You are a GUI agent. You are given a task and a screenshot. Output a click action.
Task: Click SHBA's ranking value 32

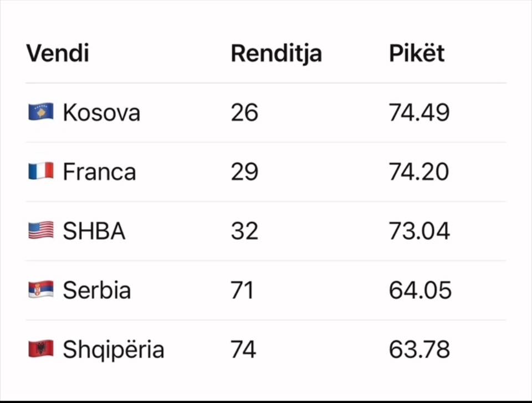click(x=244, y=231)
